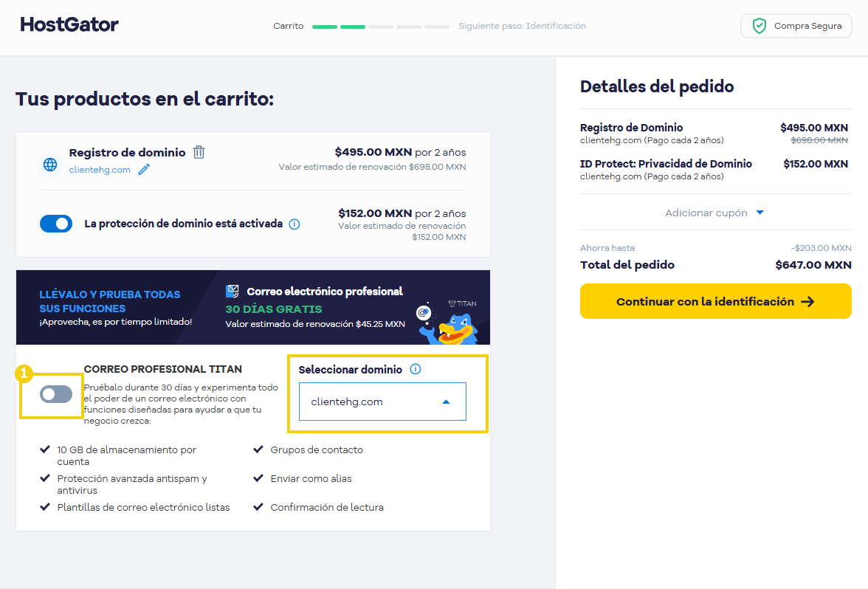Click Continuar con la identificación button
Image resolution: width=868 pixels, height=589 pixels.
[x=716, y=301]
